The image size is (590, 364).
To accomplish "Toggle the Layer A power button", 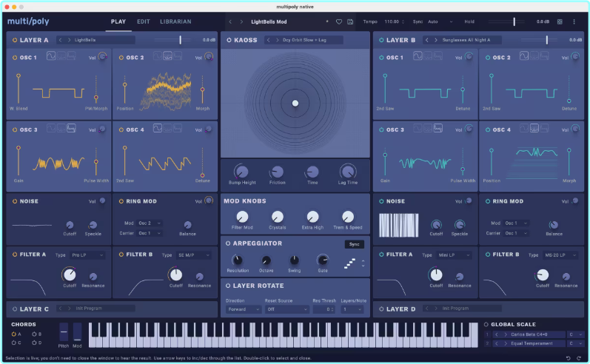I will (x=14, y=40).
